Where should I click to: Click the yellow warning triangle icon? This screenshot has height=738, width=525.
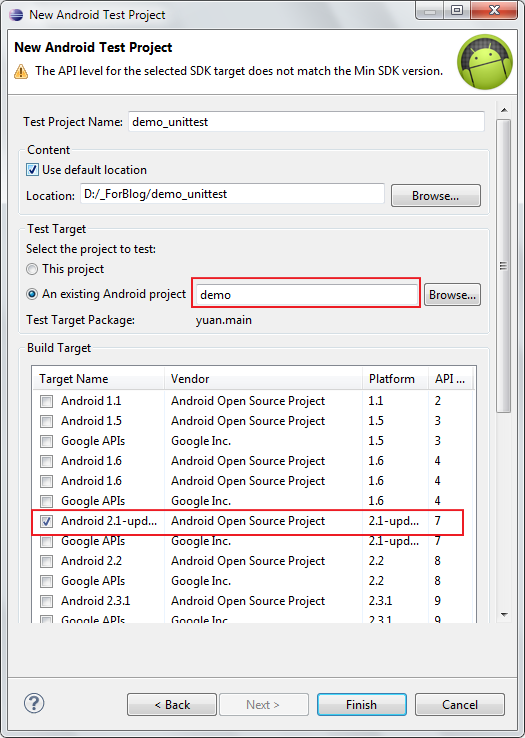pyautogui.click(x=21, y=72)
